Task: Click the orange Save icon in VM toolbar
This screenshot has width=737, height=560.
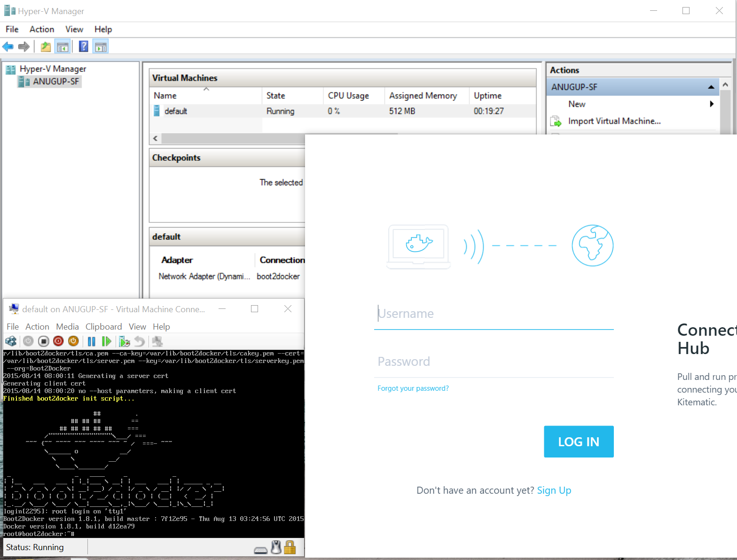Action: click(x=73, y=341)
